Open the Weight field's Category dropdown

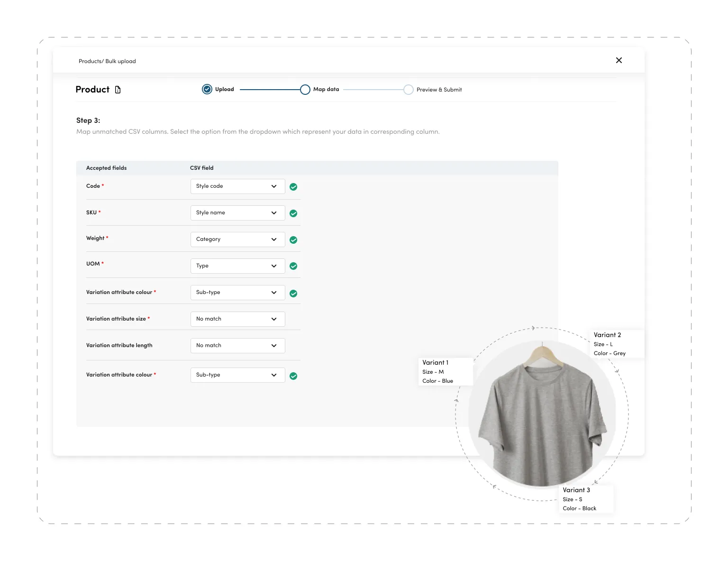coord(237,239)
